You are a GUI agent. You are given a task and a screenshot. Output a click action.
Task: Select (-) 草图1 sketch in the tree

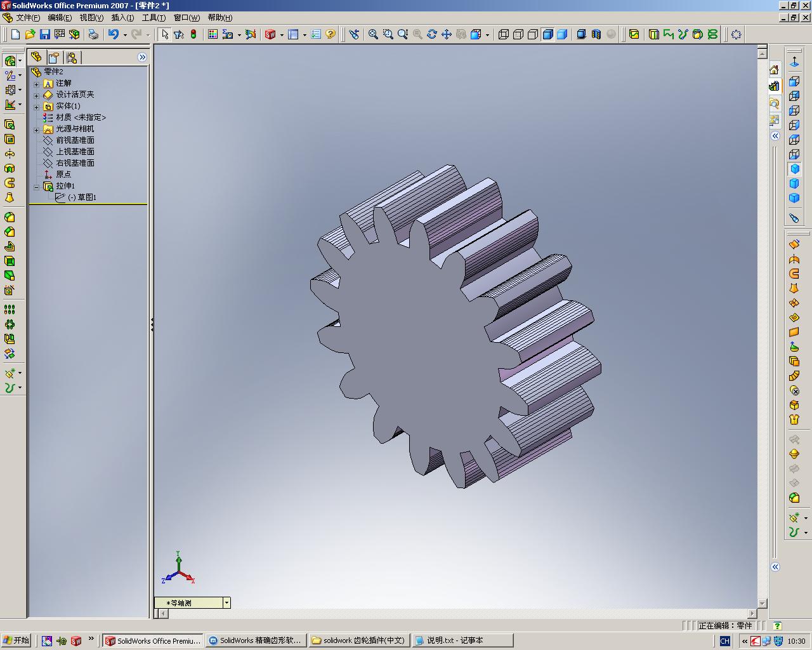(82, 197)
